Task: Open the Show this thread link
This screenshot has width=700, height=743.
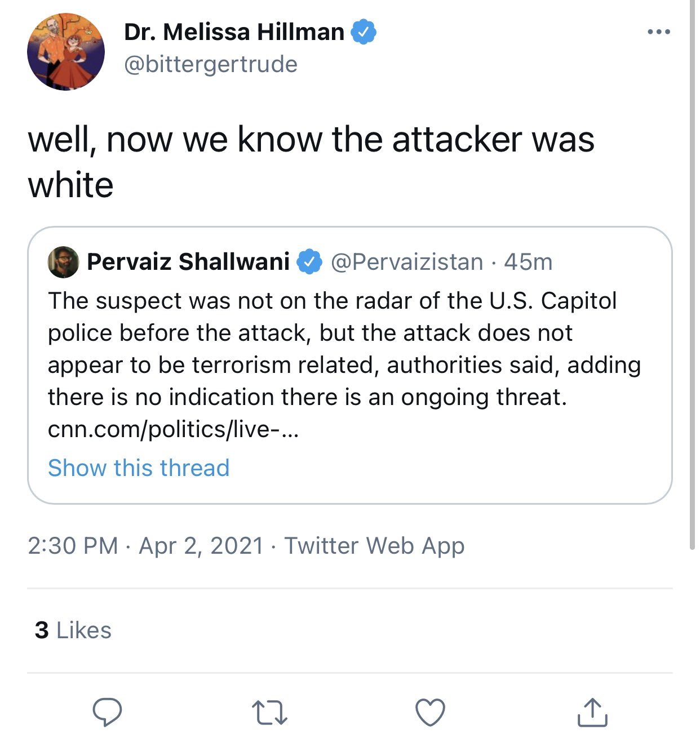Action: [139, 468]
